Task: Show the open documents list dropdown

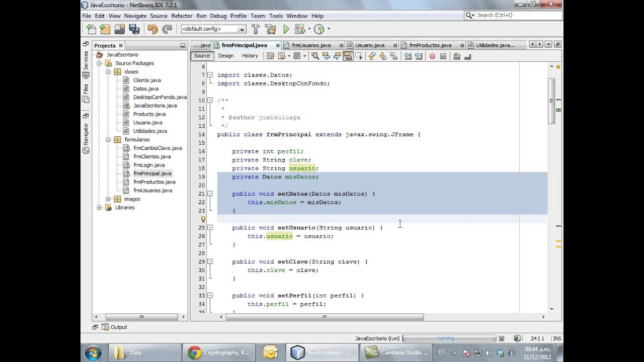Action: tap(548, 45)
